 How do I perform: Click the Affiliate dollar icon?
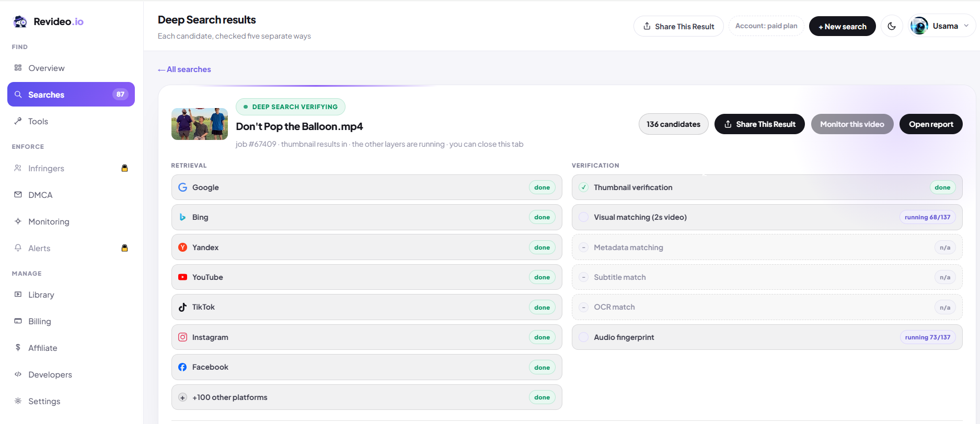click(x=18, y=347)
